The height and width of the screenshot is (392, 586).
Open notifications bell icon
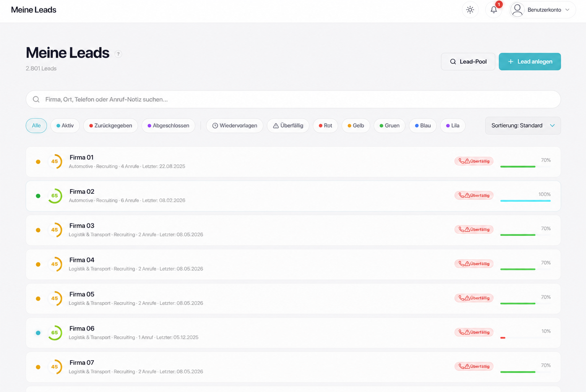[x=494, y=10]
